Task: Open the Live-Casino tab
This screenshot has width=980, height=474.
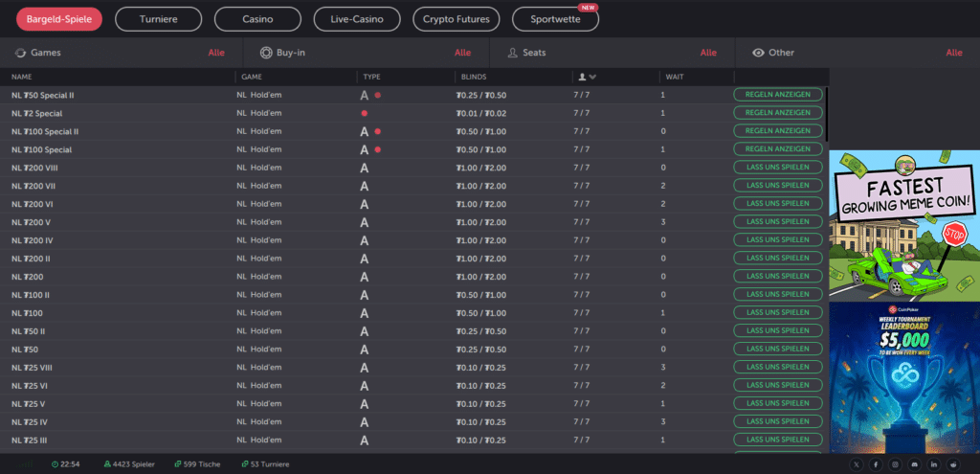Action: tap(357, 19)
